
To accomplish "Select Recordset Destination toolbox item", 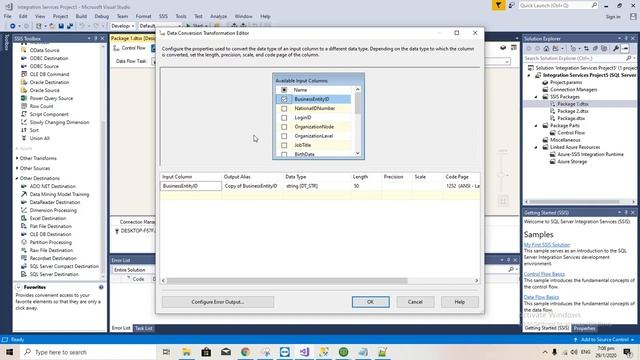I will point(53,258).
